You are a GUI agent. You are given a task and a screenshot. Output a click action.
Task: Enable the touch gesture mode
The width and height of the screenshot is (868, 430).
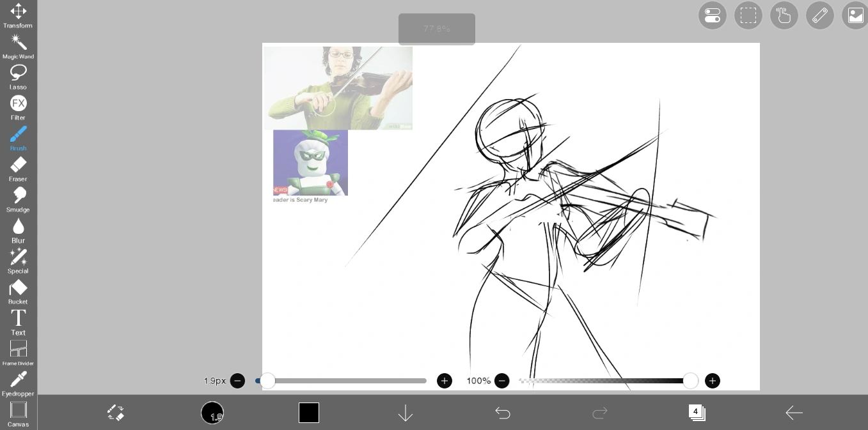click(x=784, y=15)
